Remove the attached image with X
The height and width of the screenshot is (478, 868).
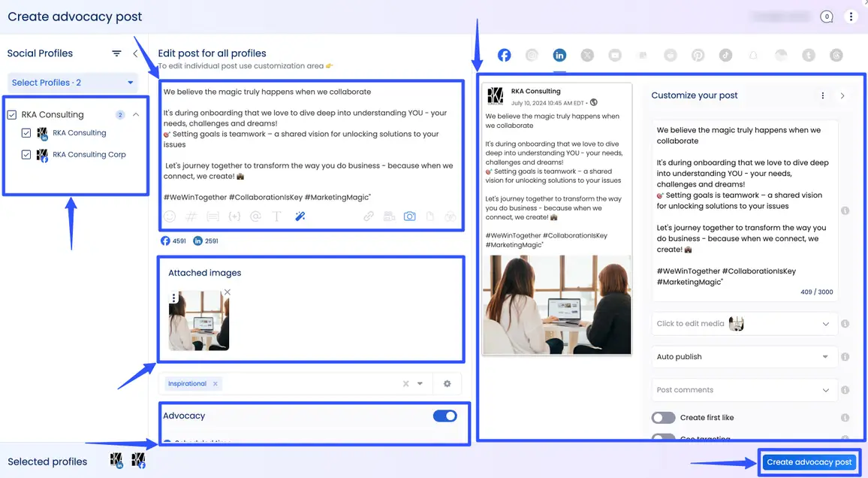(228, 292)
